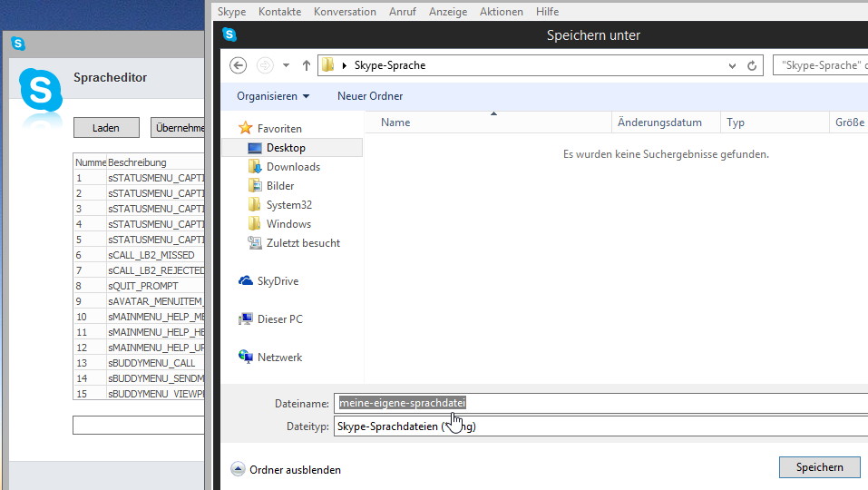Click the folder icon in the address bar
The width and height of the screenshot is (868, 490).
click(327, 64)
